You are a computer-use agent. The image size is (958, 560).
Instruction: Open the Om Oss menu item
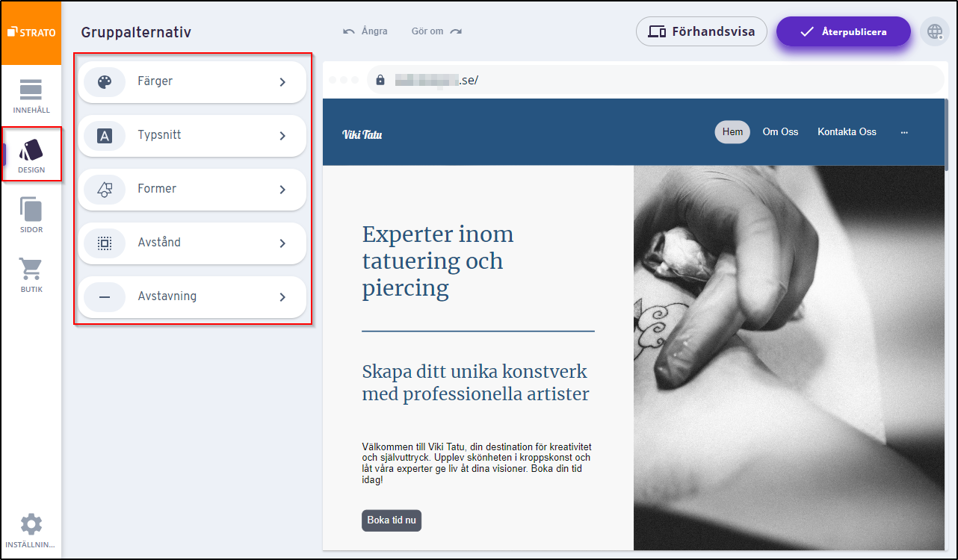(780, 131)
